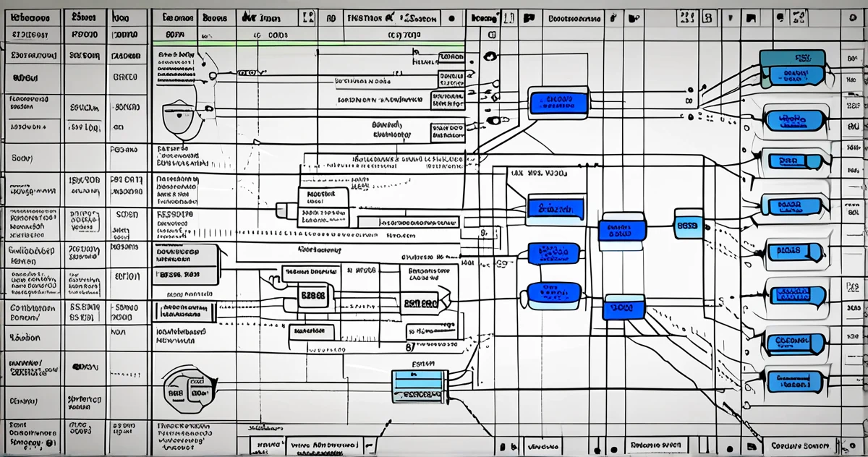Image resolution: width=868 pixels, height=457 pixels.
Task: Click the green highlighted bar under the header
Action: [x=308, y=43]
